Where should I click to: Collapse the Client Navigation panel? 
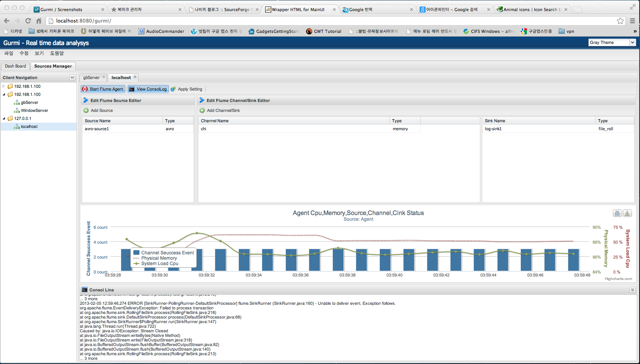click(72, 77)
